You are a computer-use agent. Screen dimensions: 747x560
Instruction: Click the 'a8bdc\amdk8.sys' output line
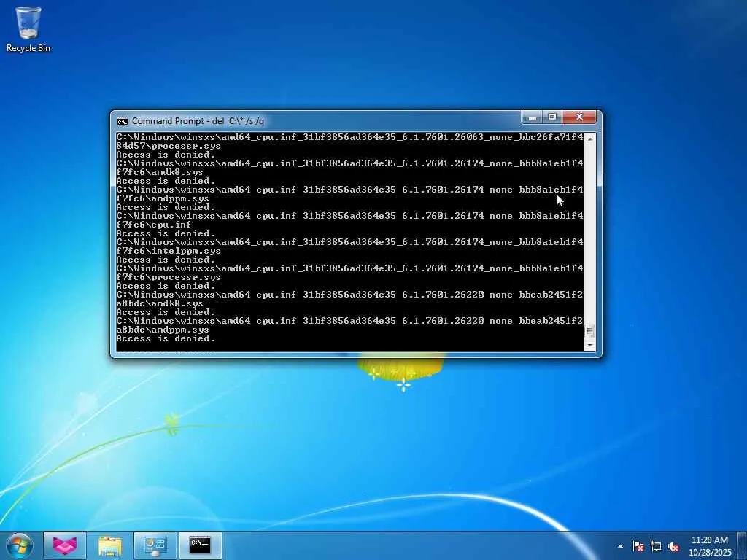coord(160,304)
